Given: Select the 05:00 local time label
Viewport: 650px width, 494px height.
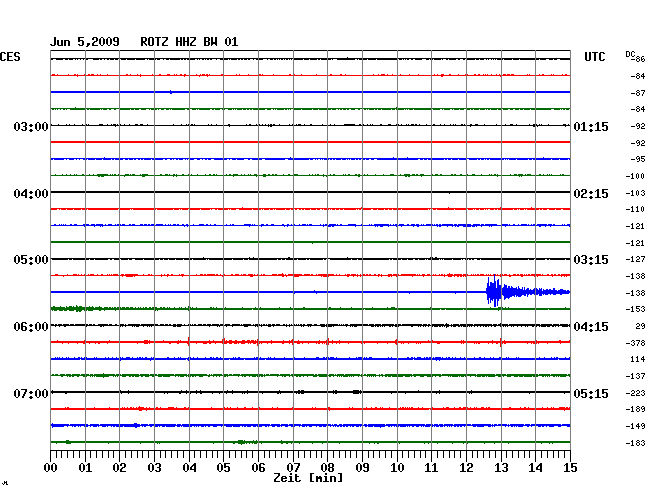Looking at the screenshot, I should (31, 260).
